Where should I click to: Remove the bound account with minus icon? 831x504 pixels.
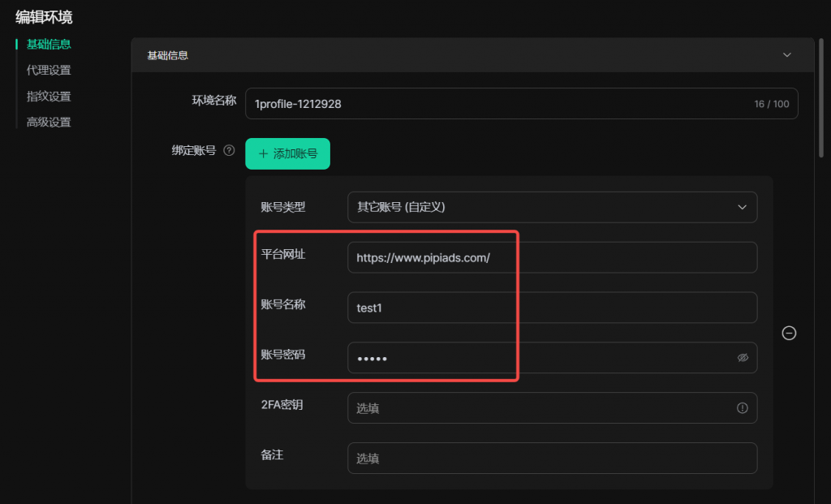[x=788, y=333]
